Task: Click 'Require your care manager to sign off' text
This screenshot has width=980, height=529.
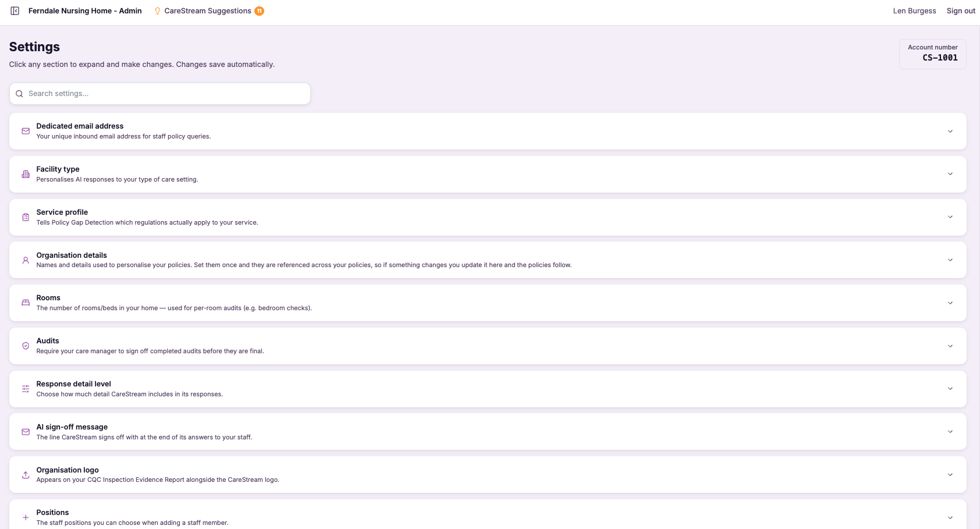Action: coord(150,352)
